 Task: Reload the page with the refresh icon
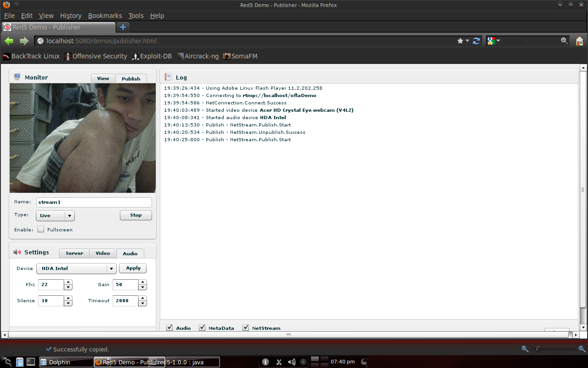pyautogui.click(x=476, y=41)
